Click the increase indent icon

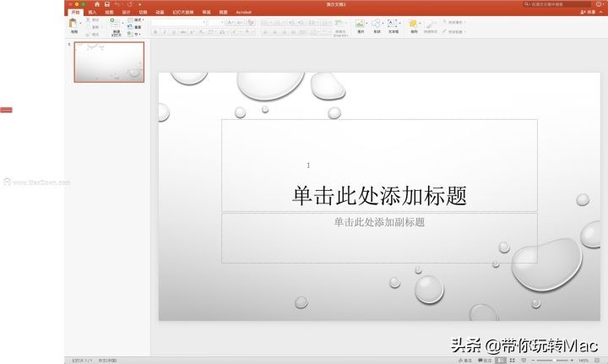pos(301,23)
